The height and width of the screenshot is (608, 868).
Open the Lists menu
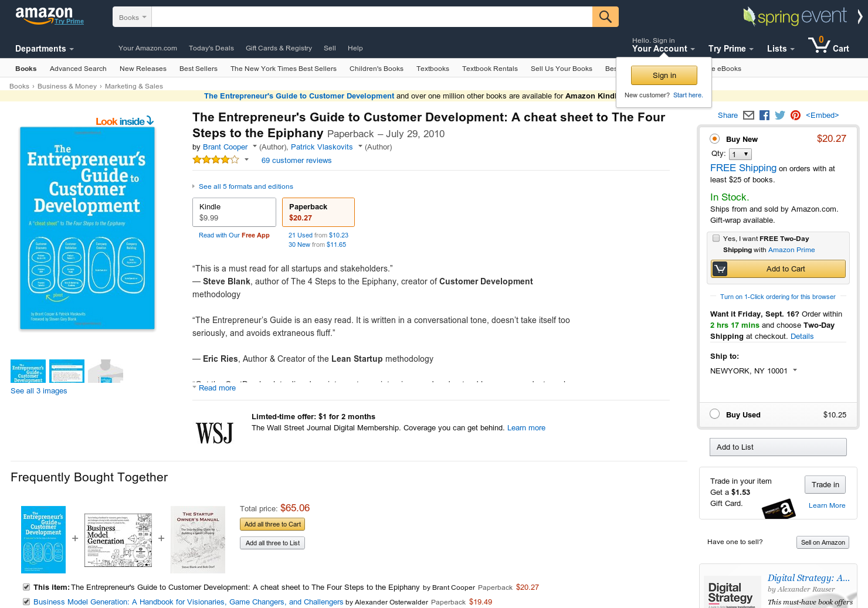(781, 49)
